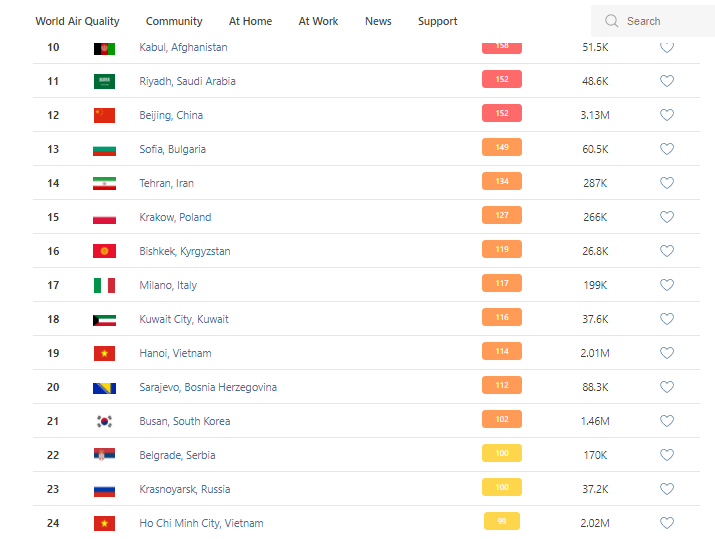Viewport: 715px width, 539px height.
Task: Toggle the heart for Sofia, Bulgaria
Action: click(x=667, y=149)
